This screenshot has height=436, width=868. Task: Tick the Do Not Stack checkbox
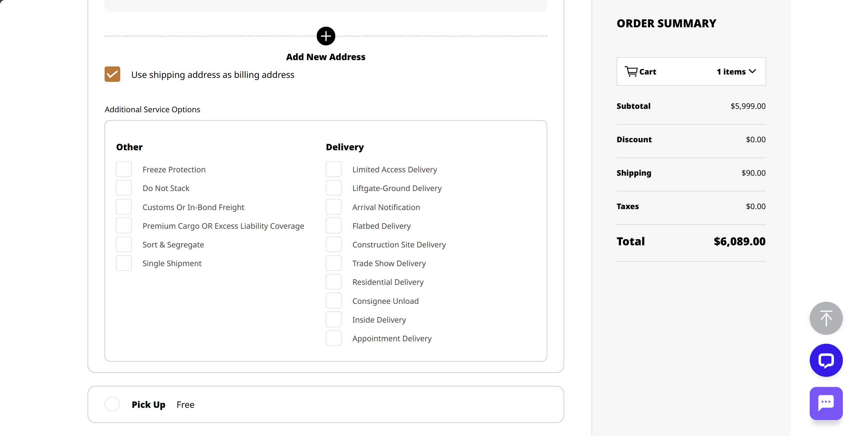point(124,188)
